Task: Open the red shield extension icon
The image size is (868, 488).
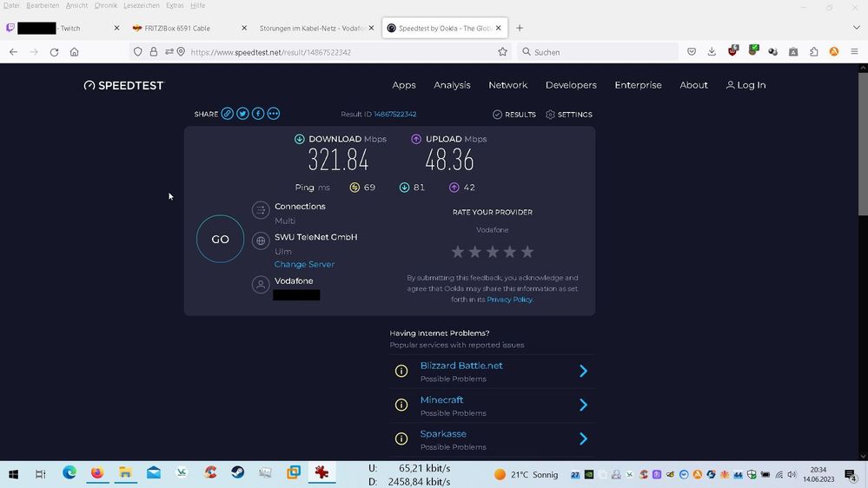Action: click(x=733, y=51)
